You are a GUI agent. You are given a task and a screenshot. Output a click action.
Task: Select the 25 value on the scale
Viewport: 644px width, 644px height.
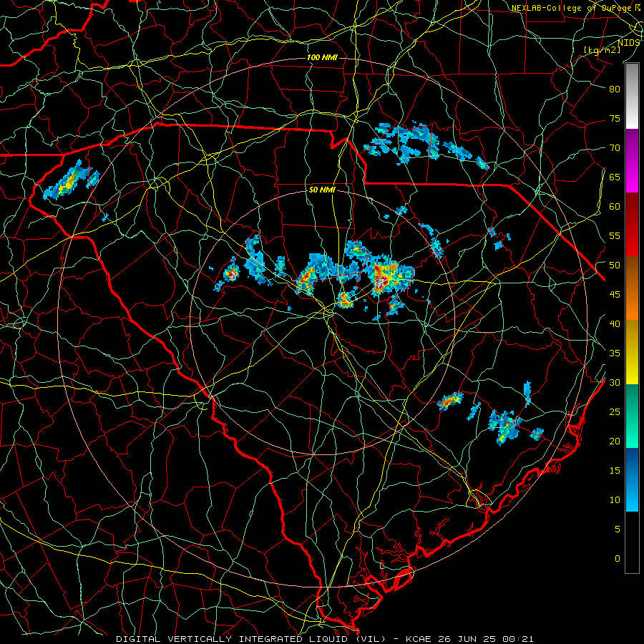615,412
